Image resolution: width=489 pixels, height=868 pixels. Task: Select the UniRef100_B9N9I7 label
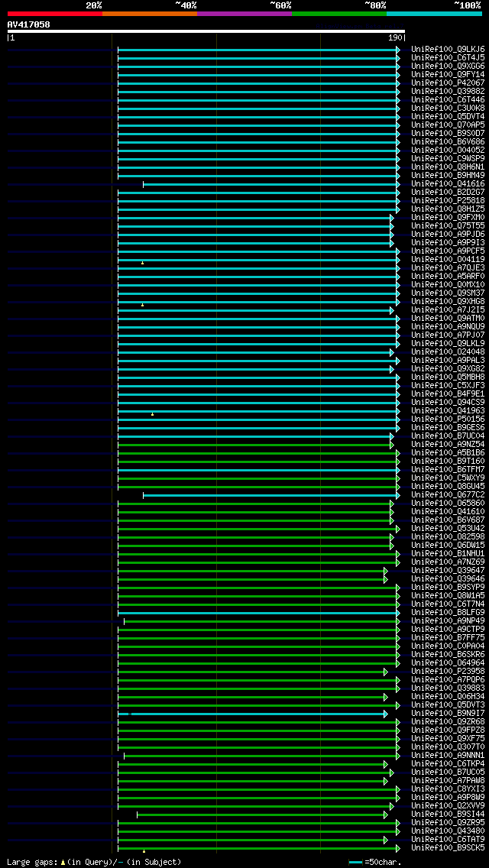coord(448,714)
